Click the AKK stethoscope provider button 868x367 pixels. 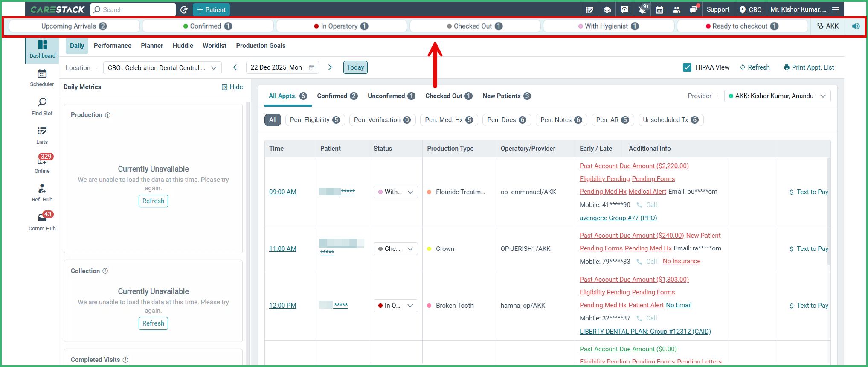pos(828,26)
